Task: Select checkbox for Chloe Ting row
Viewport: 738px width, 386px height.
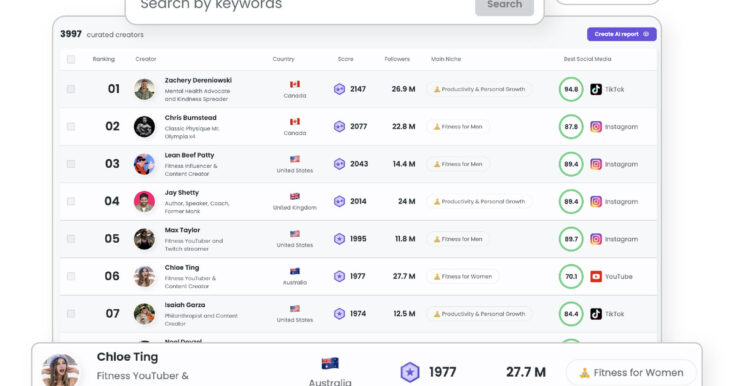Action: point(71,276)
